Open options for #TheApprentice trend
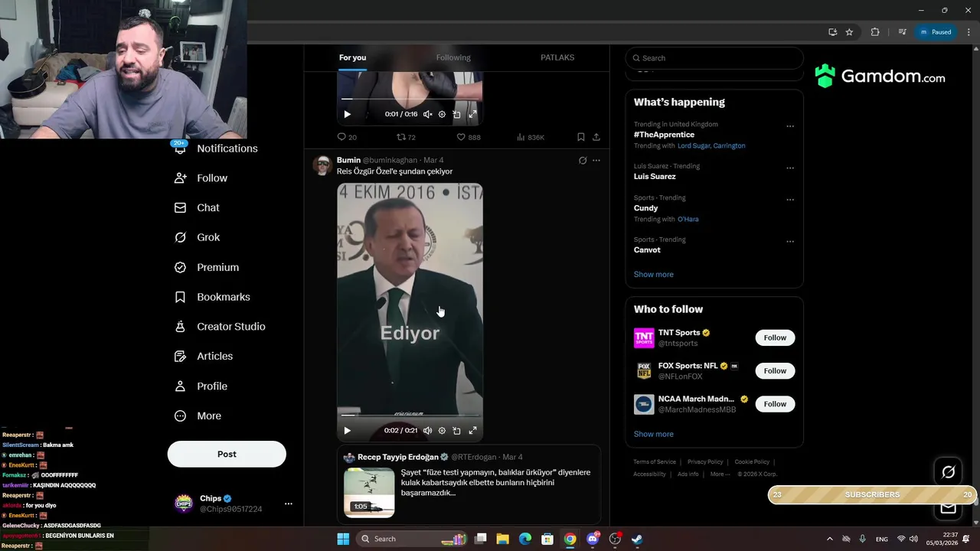 tap(790, 126)
